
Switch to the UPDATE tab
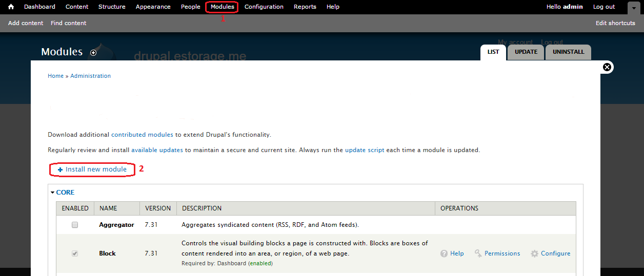pyautogui.click(x=526, y=52)
